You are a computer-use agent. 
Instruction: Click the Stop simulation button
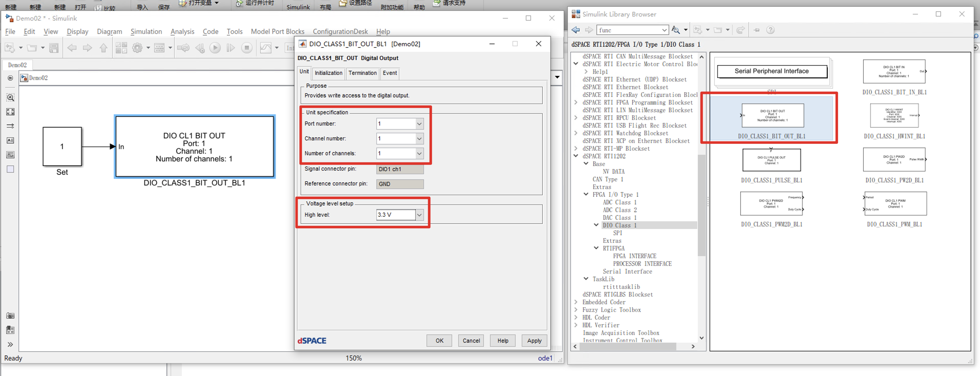247,48
